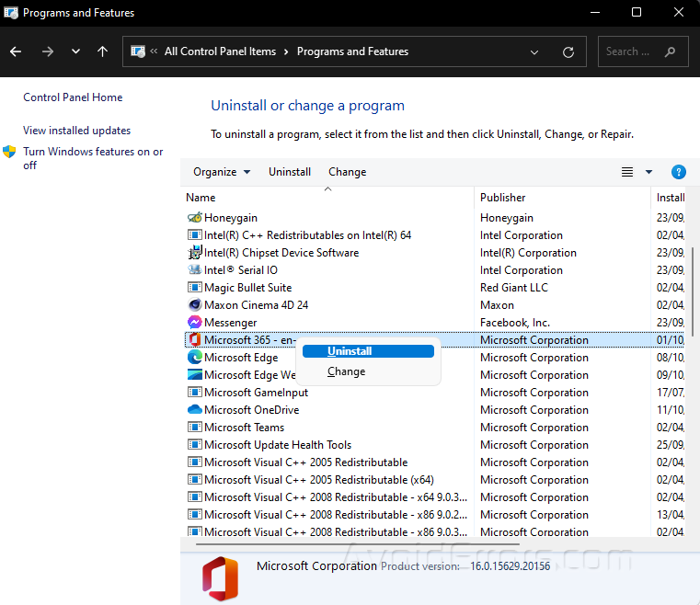Viewport: 700px width, 605px height.
Task: Open the Organize dropdown menu
Action: [221, 172]
